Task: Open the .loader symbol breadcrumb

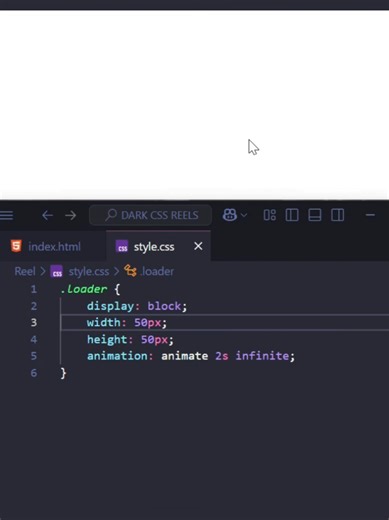Action: (x=157, y=271)
